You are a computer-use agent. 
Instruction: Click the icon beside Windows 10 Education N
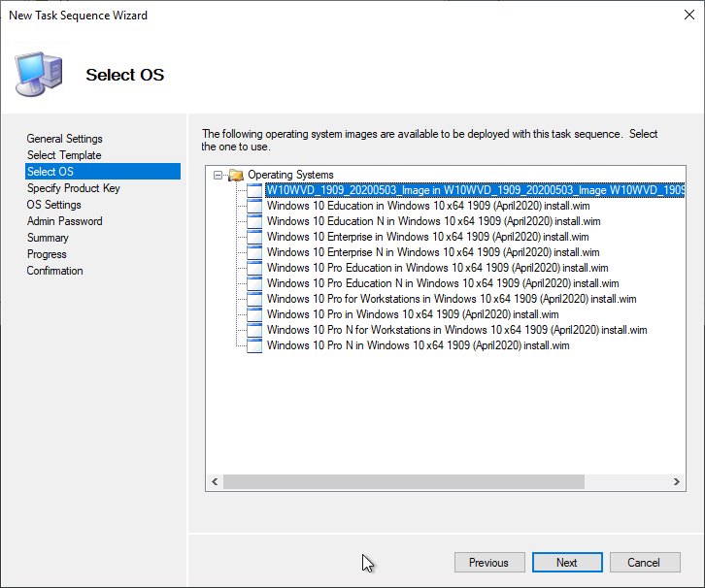point(254,221)
